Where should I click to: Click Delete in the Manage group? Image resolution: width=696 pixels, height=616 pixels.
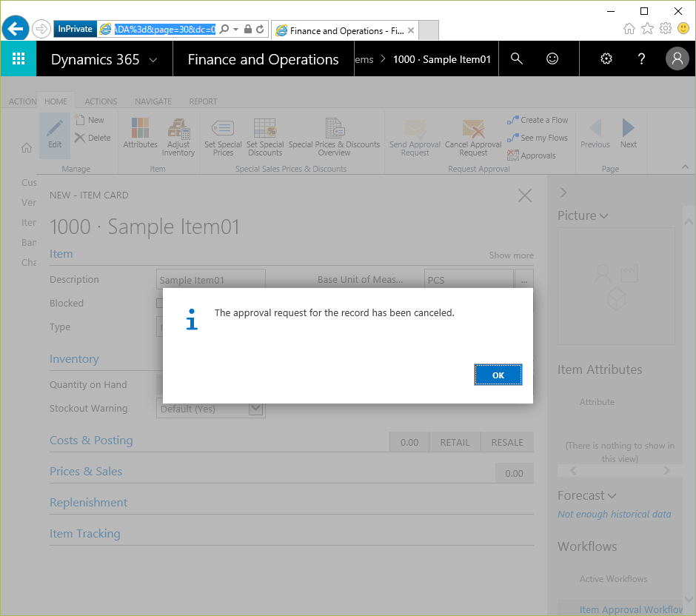pyautogui.click(x=93, y=138)
